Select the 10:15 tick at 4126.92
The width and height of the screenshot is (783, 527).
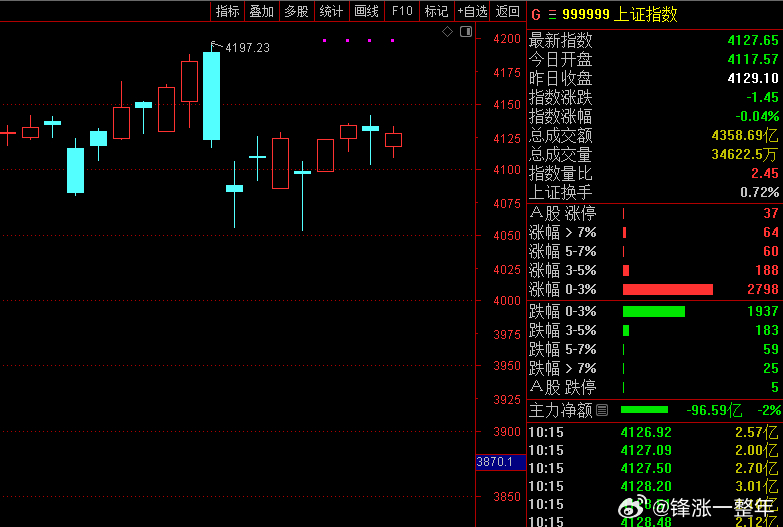click(653, 432)
